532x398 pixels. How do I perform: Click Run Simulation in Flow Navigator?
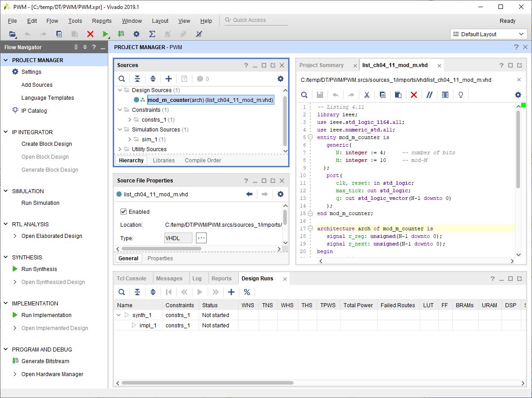click(40, 203)
